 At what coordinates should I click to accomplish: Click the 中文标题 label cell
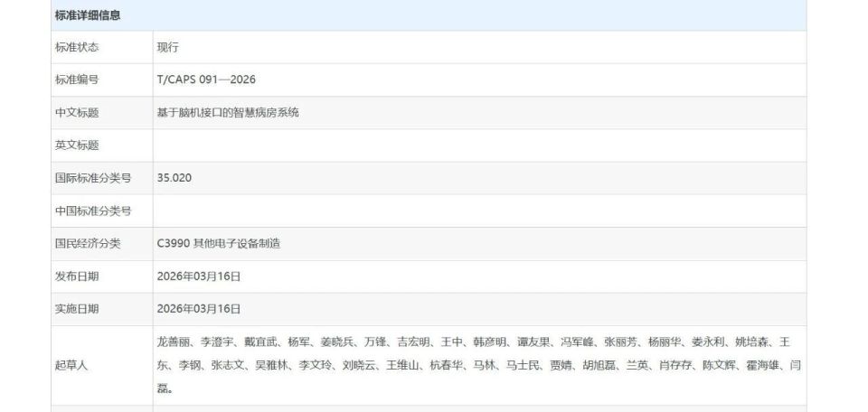[x=102, y=113]
